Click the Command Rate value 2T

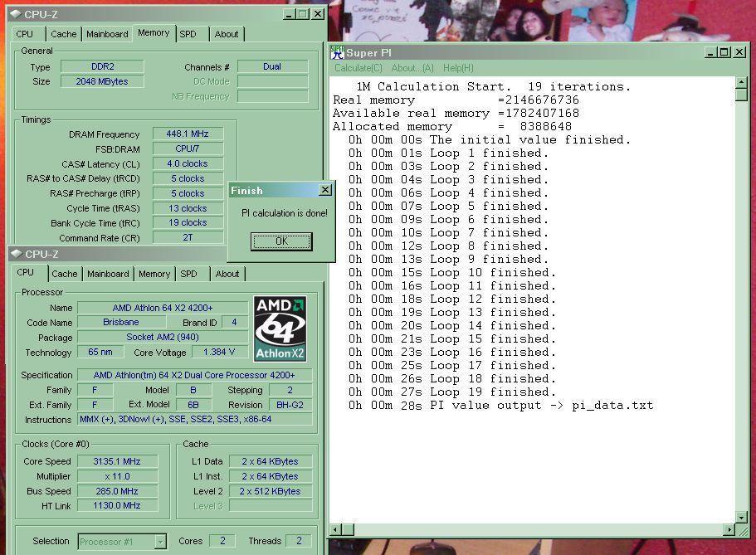[188, 237]
